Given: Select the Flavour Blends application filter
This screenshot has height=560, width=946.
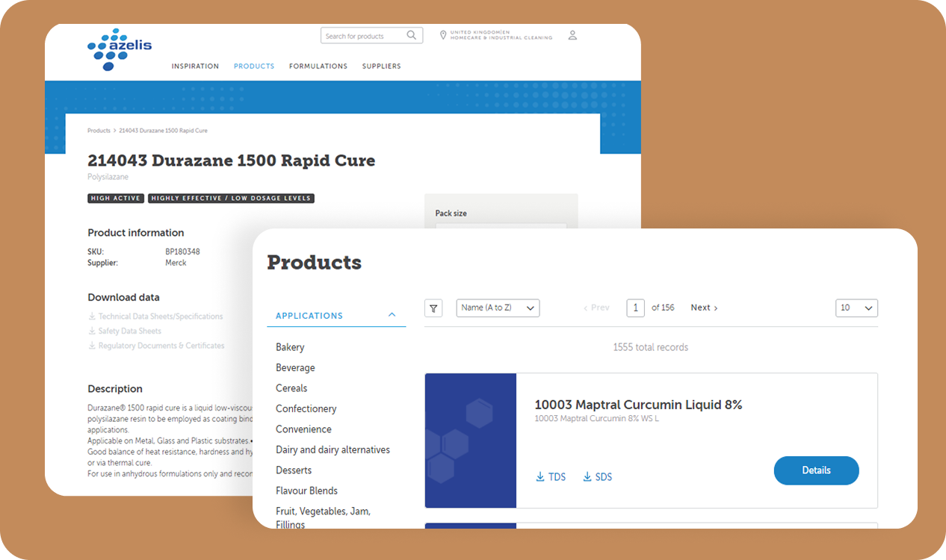Looking at the screenshot, I should tap(306, 491).
